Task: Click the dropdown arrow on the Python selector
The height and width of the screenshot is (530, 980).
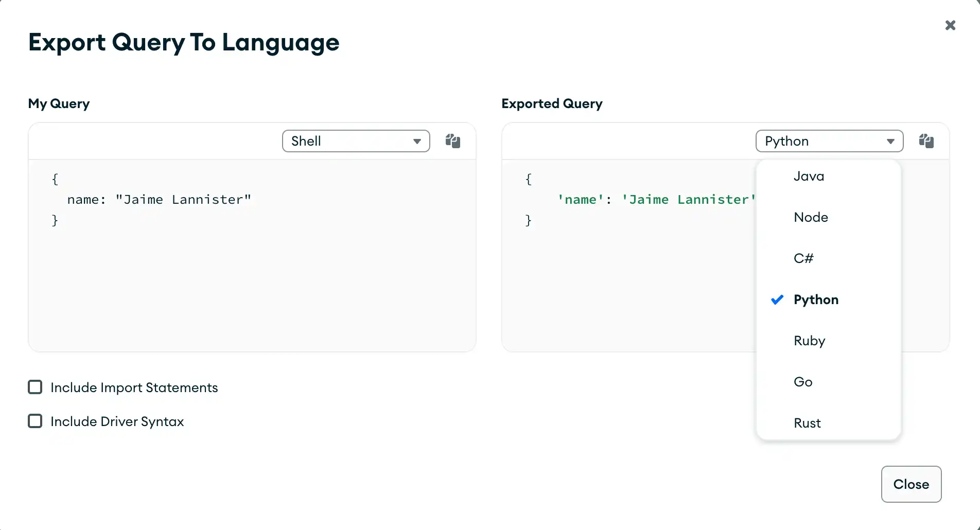Action: coord(891,141)
